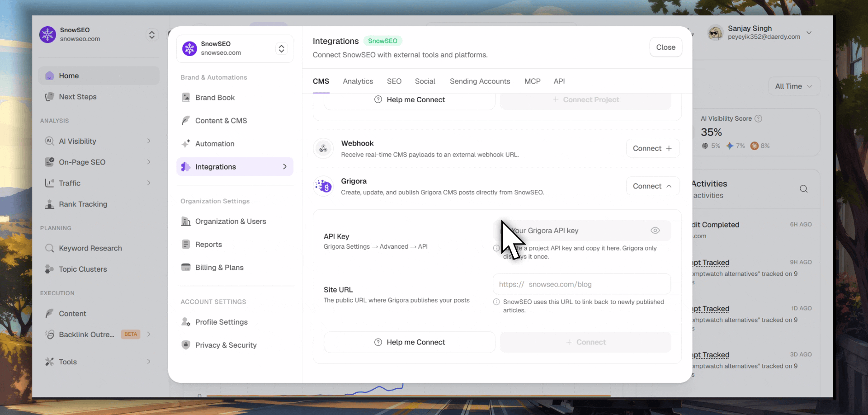The image size is (868, 415).
Task: Switch to the Sending Accounts tab
Action: point(480,81)
